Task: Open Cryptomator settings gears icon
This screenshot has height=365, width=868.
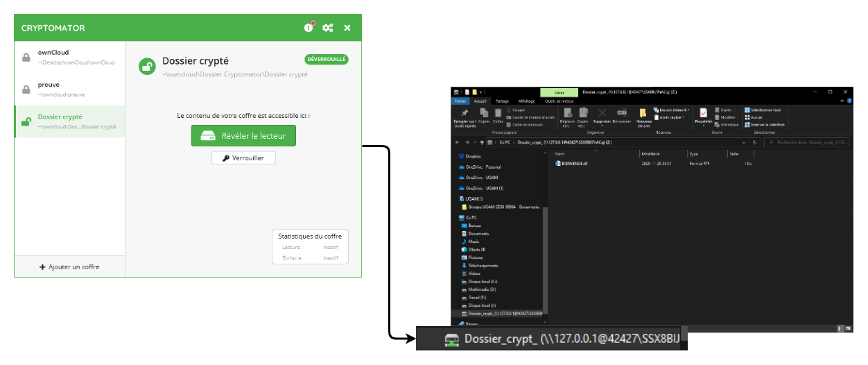Action: [x=328, y=28]
